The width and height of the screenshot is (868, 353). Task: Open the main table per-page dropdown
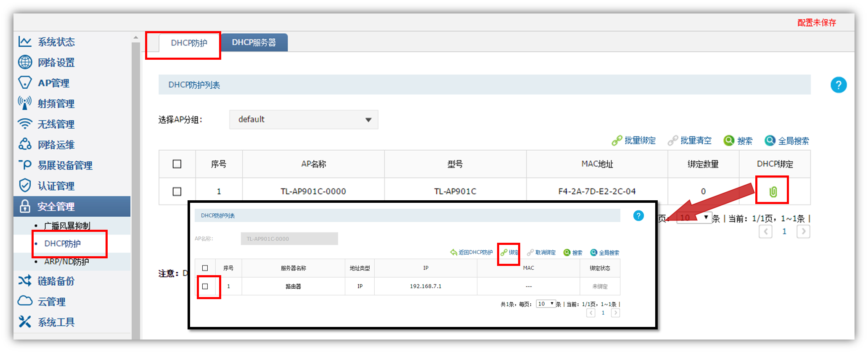694,218
